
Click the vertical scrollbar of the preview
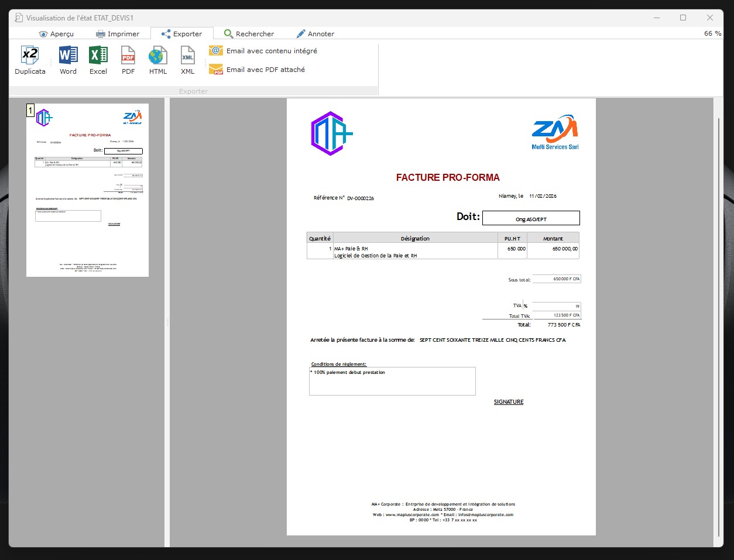click(719, 327)
